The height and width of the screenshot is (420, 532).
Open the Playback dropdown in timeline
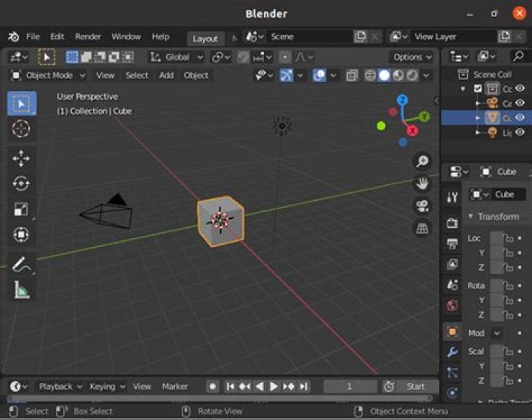click(60, 387)
